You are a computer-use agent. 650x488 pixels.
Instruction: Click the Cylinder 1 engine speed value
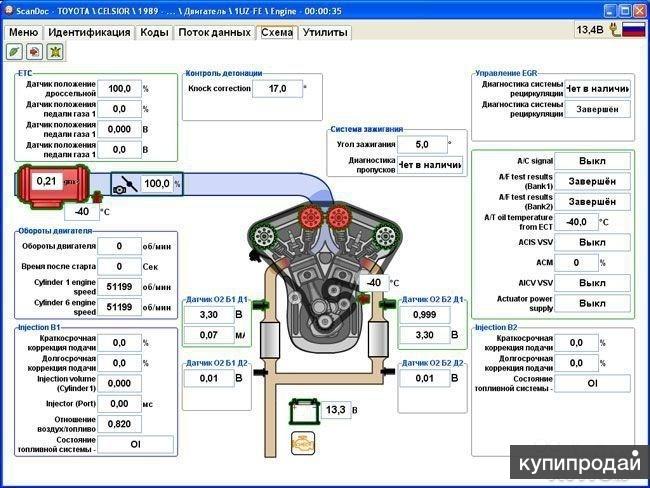click(x=119, y=287)
